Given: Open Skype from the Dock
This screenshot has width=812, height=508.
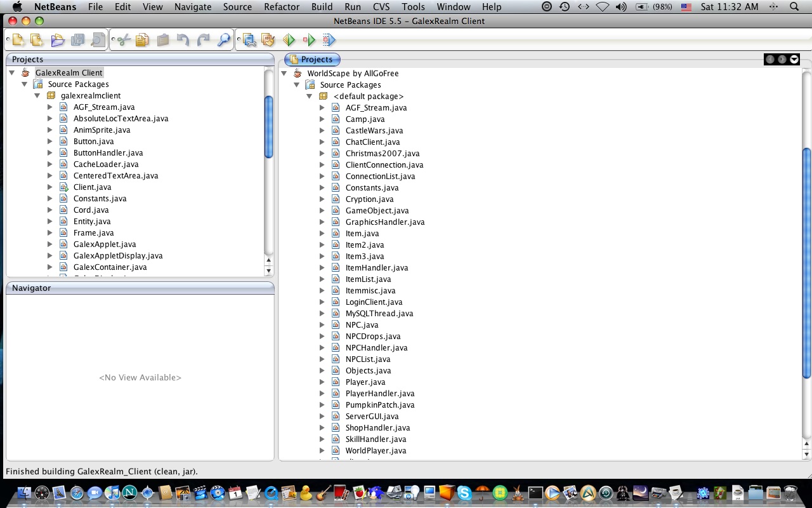Looking at the screenshot, I should click(464, 493).
